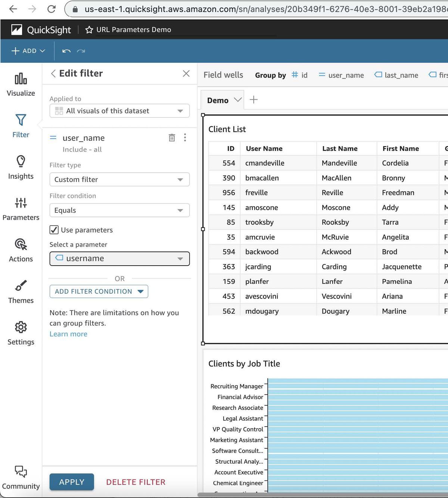Favorite the analysis with star icon

89,30
